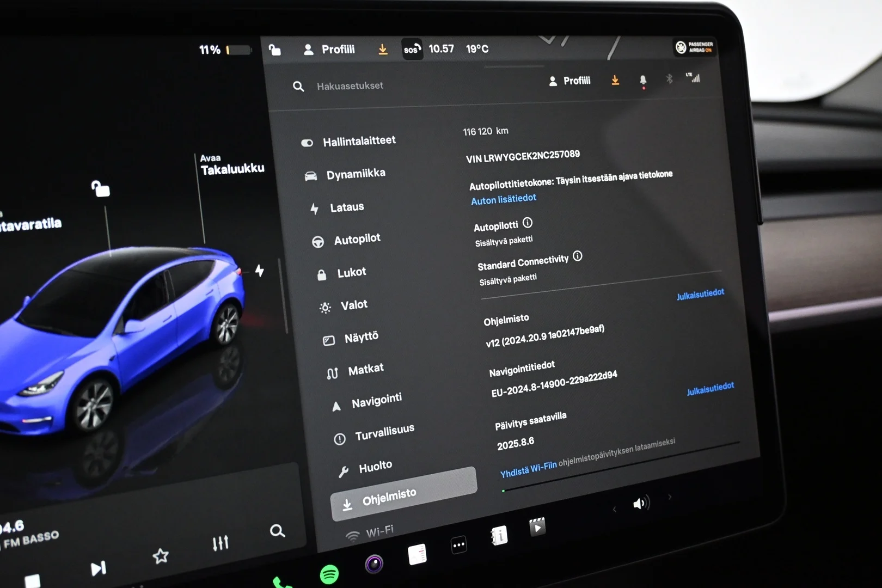The image size is (882, 588).
Task: Click the speaker volume icon
Action: 641,503
